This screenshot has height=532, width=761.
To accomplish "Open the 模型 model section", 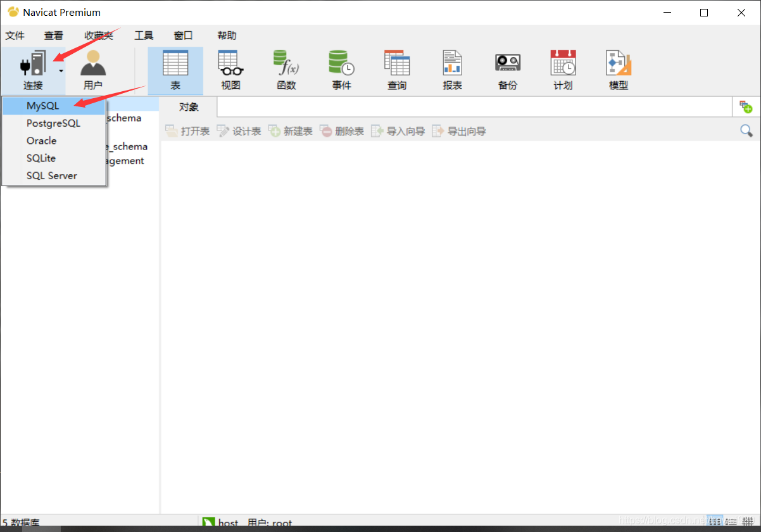I will coord(619,70).
